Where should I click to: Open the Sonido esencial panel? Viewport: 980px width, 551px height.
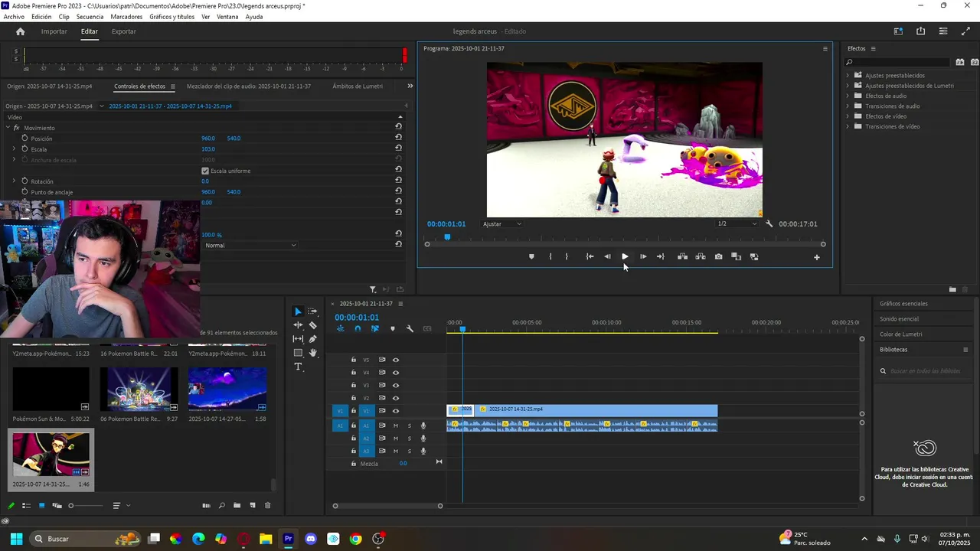[x=899, y=319]
